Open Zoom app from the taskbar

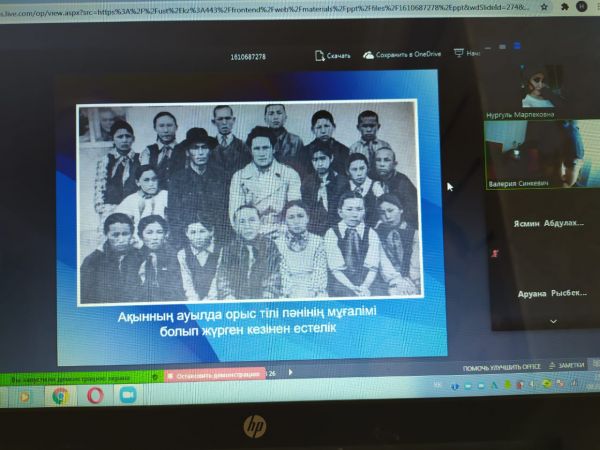128,395
